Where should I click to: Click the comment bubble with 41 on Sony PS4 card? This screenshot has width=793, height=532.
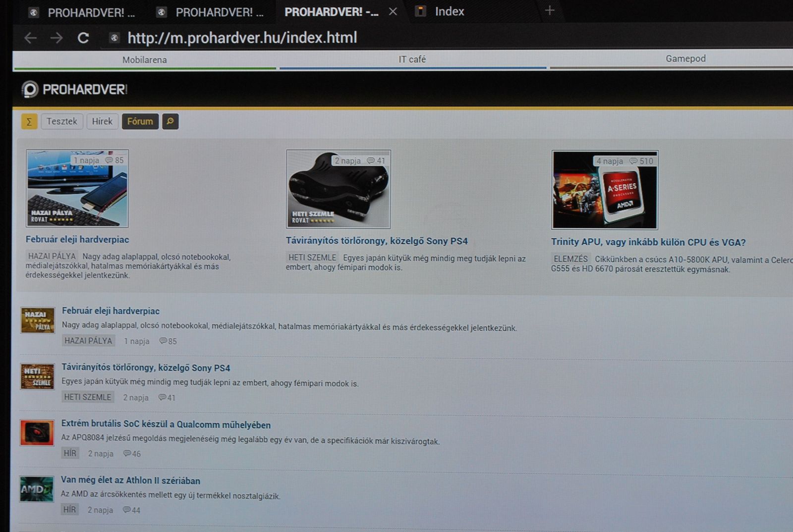[376, 161]
